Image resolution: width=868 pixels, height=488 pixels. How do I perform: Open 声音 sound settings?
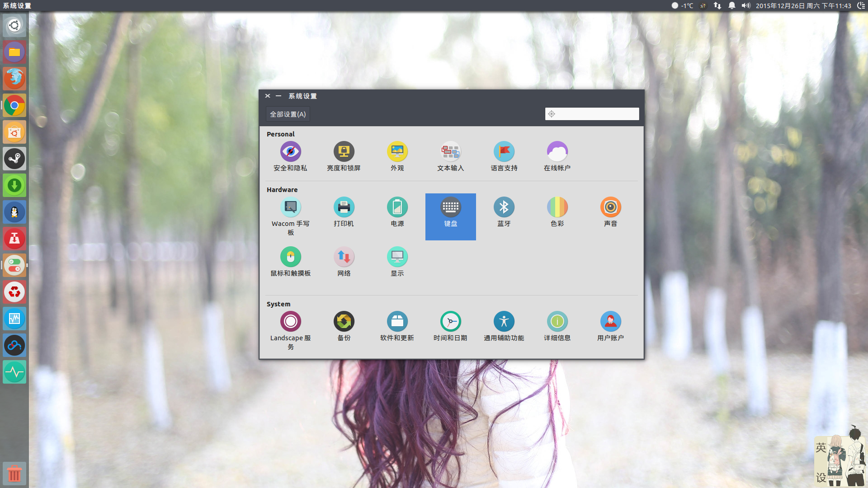pyautogui.click(x=611, y=212)
